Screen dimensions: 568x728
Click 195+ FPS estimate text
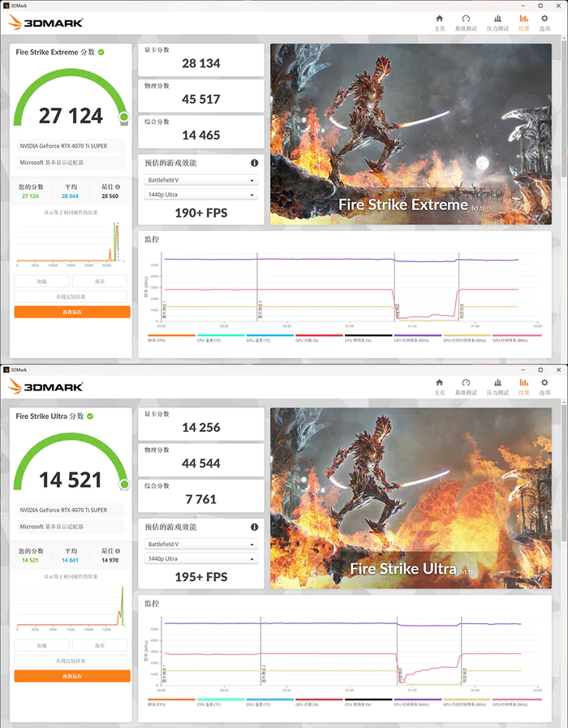tap(201, 577)
